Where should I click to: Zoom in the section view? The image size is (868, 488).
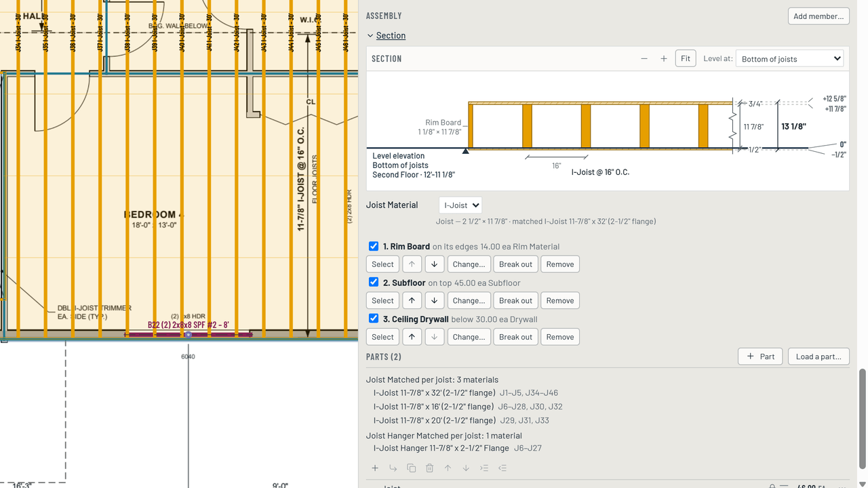(664, 59)
